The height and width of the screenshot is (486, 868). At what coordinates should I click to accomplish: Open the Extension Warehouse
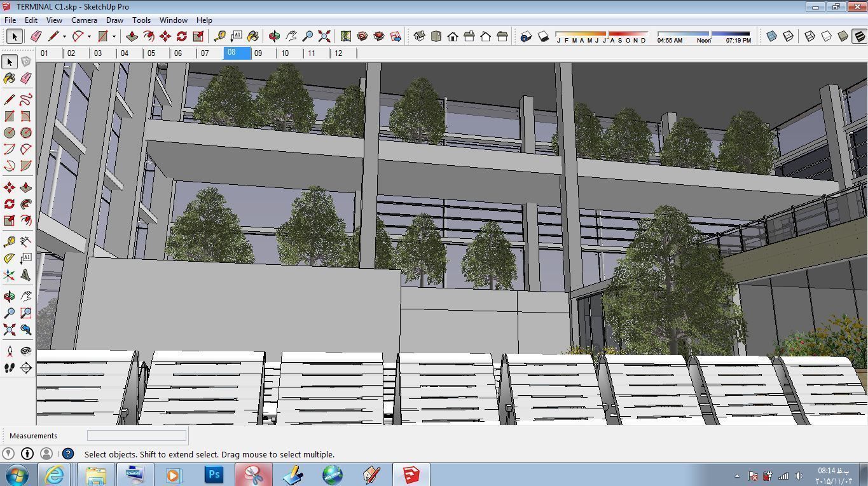pyautogui.click(x=379, y=36)
